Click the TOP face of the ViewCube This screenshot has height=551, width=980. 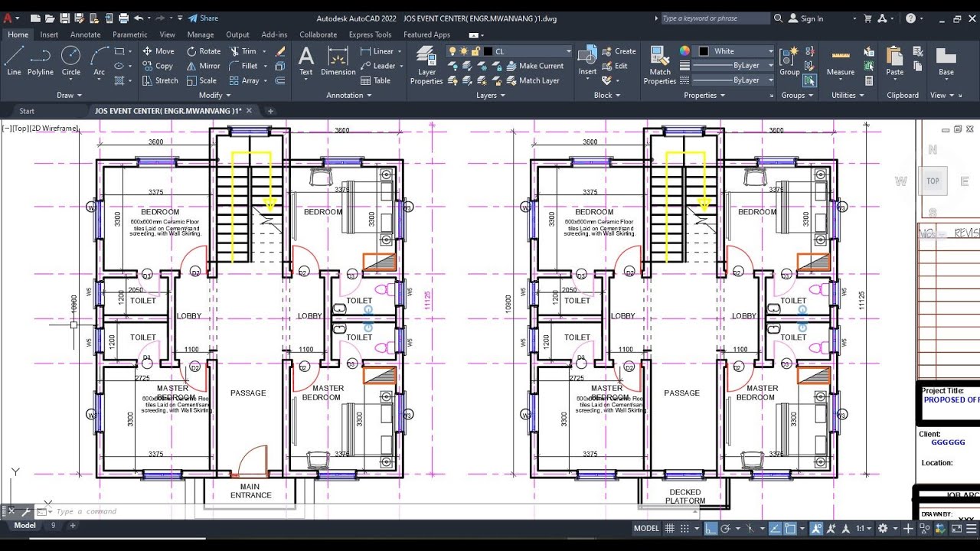pos(933,181)
